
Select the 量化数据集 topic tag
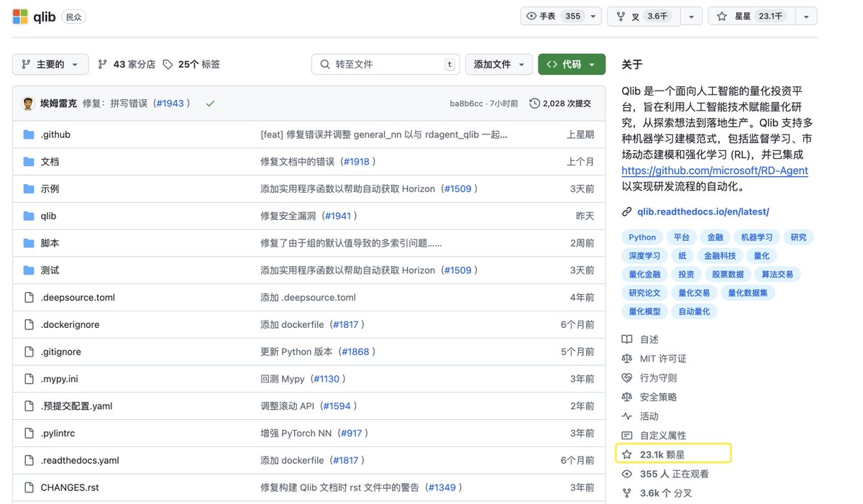point(748,293)
